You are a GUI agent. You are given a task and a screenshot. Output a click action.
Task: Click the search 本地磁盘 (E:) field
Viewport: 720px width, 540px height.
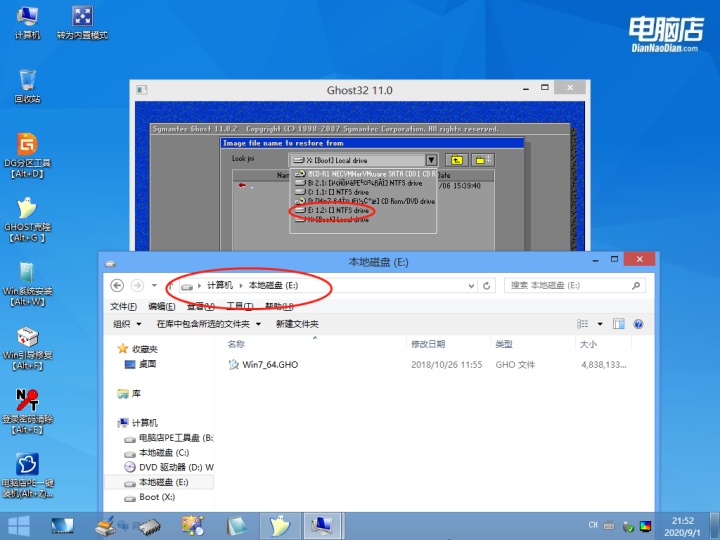pos(574,286)
